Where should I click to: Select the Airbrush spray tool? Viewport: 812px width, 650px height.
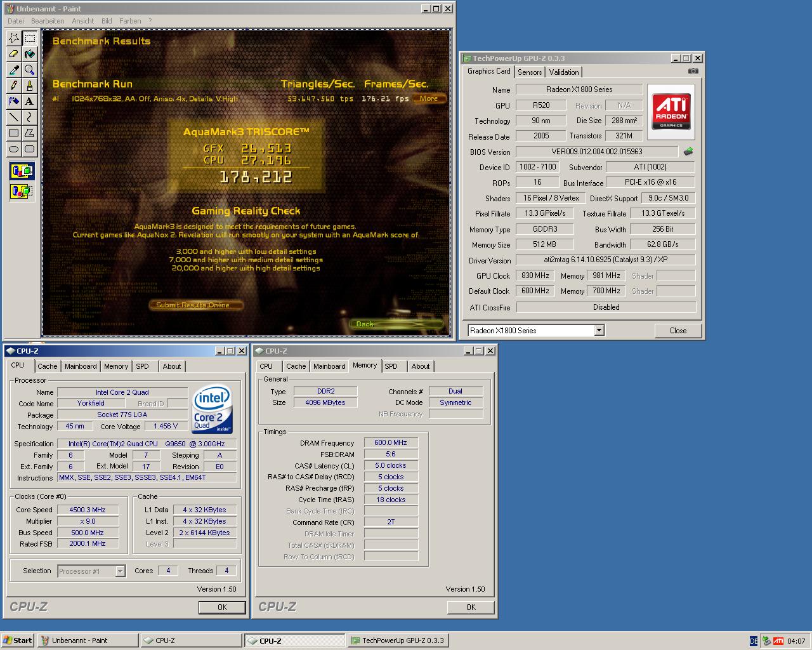tap(13, 102)
